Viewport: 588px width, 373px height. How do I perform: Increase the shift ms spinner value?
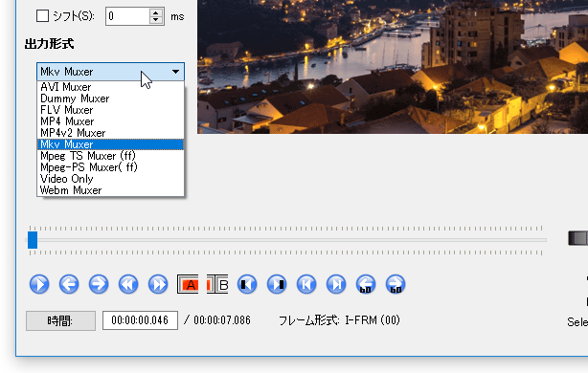tap(156, 12)
